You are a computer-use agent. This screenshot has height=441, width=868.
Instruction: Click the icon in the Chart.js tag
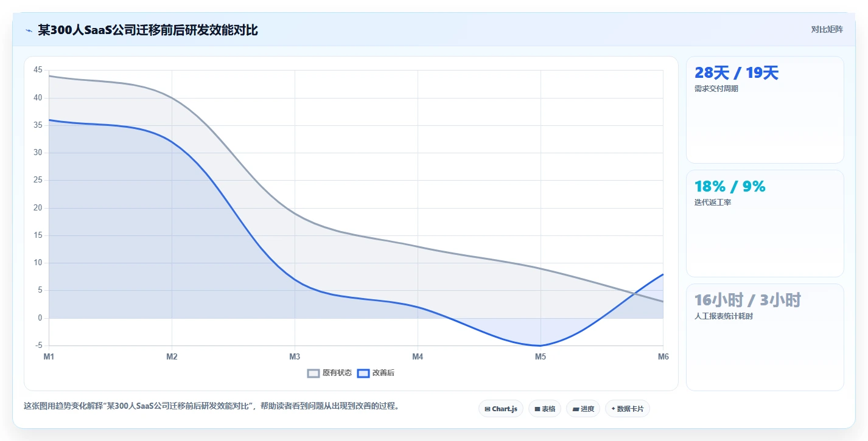coord(488,409)
